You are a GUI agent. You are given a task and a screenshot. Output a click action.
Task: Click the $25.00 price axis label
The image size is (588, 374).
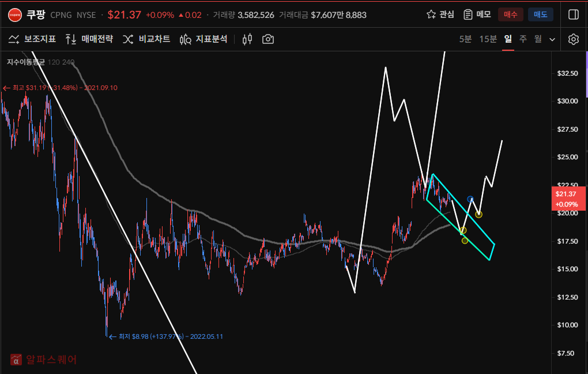click(x=567, y=157)
